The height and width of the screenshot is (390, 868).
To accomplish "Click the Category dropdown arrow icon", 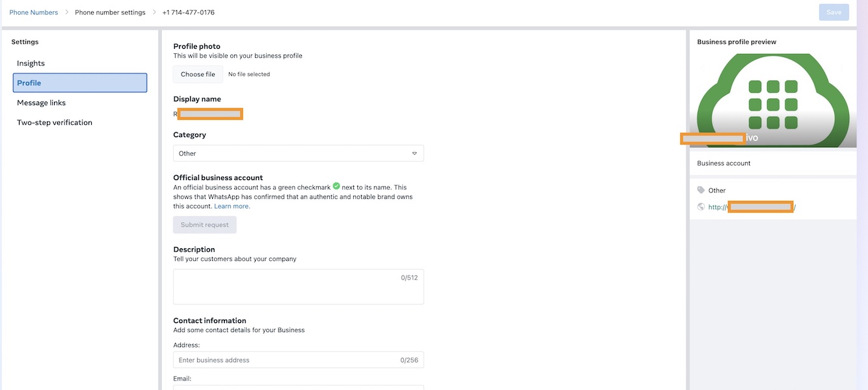I will coord(414,153).
